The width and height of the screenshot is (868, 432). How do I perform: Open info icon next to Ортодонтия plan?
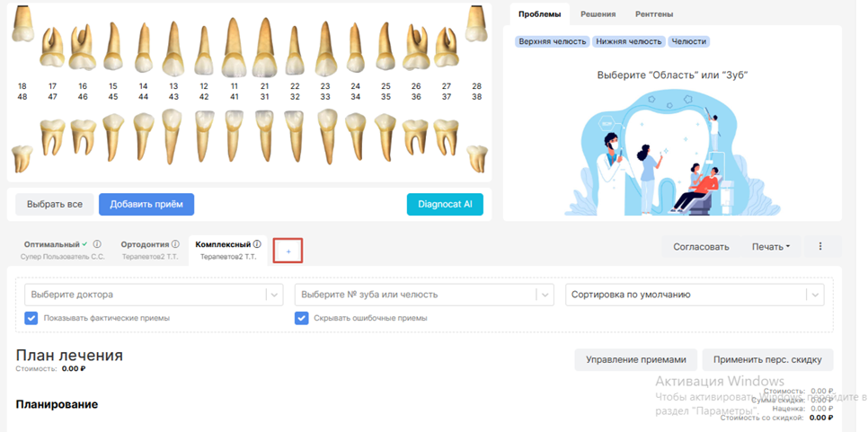(x=175, y=244)
